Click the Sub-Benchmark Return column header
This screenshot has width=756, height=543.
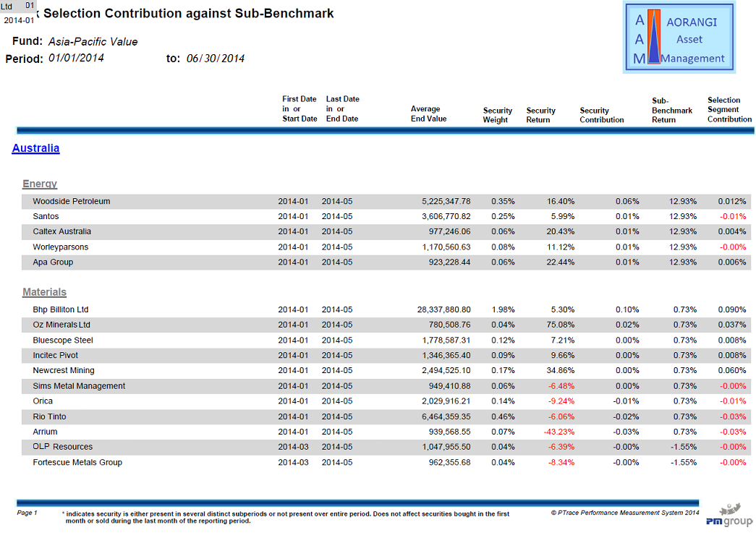[671, 111]
